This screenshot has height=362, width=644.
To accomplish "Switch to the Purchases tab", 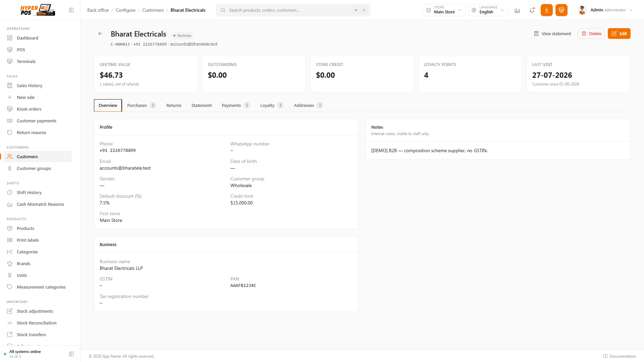I will [142, 105].
